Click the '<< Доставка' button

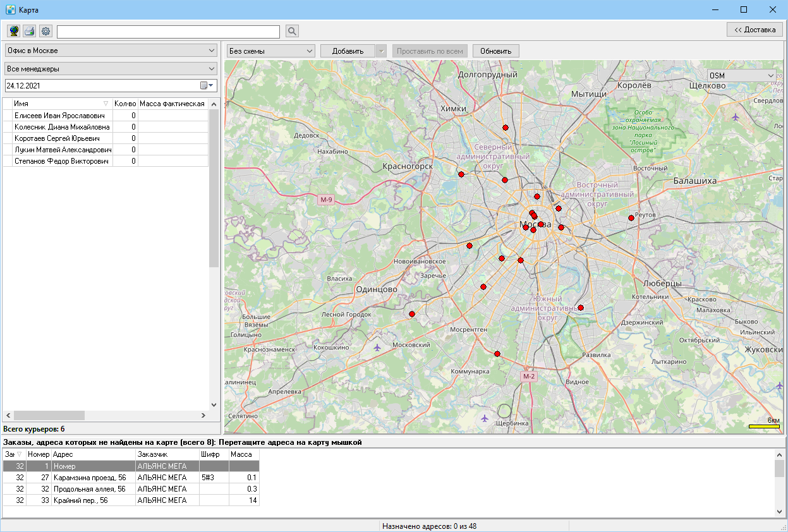(x=755, y=30)
